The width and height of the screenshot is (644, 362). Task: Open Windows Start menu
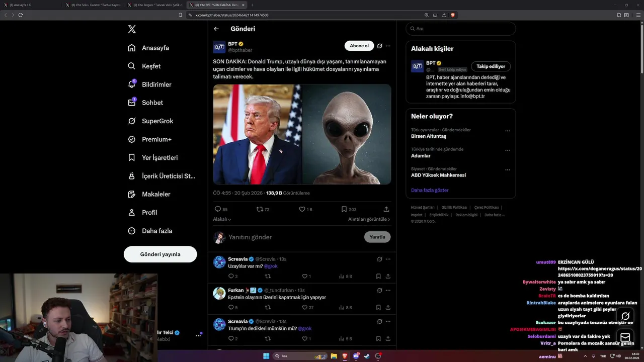(x=266, y=356)
